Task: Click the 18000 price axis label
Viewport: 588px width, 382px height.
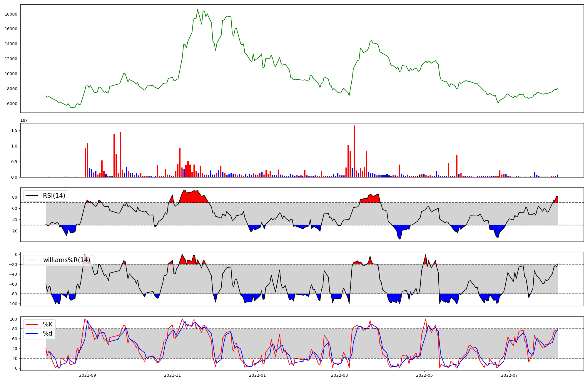Action: [11, 14]
